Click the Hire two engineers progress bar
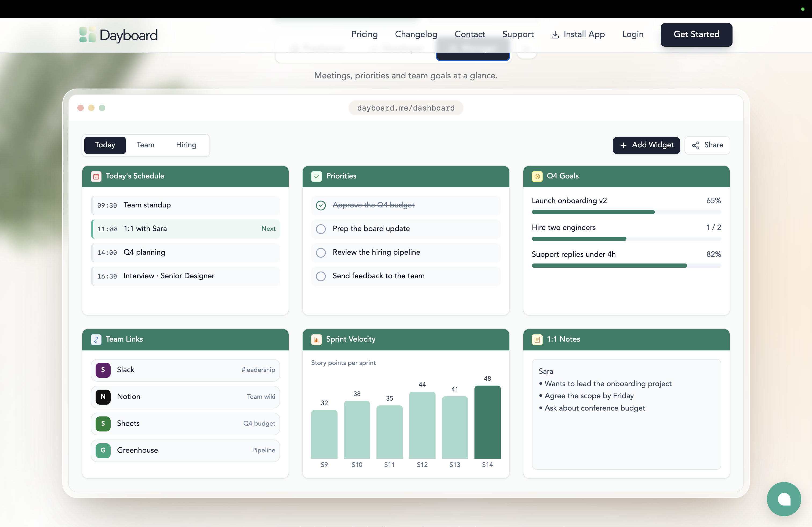 [x=626, y=239]
